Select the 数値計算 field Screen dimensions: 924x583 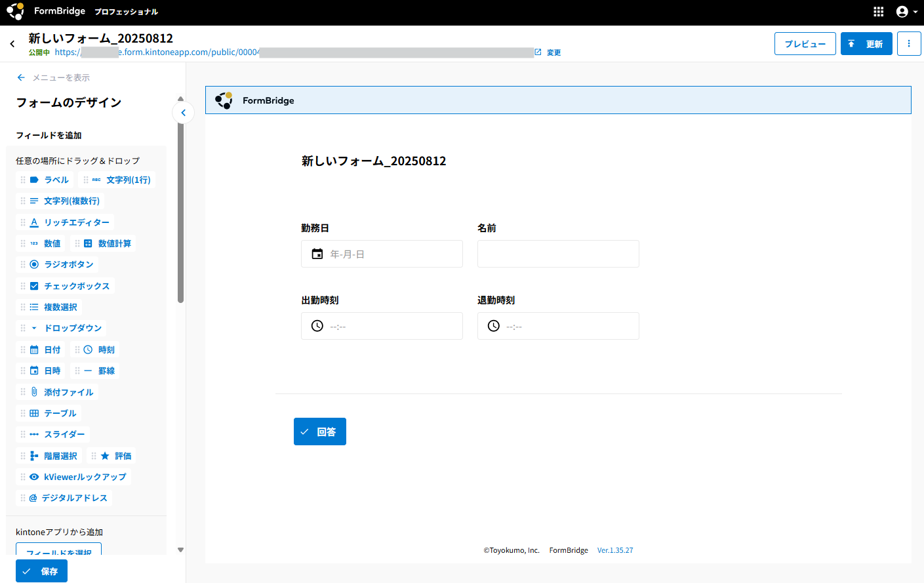point(103,243)
